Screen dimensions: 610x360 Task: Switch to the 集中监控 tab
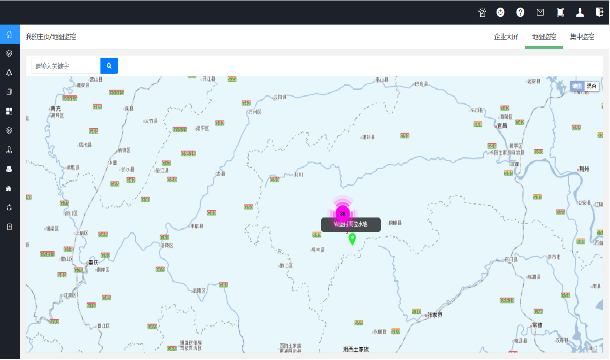(582, 37)
